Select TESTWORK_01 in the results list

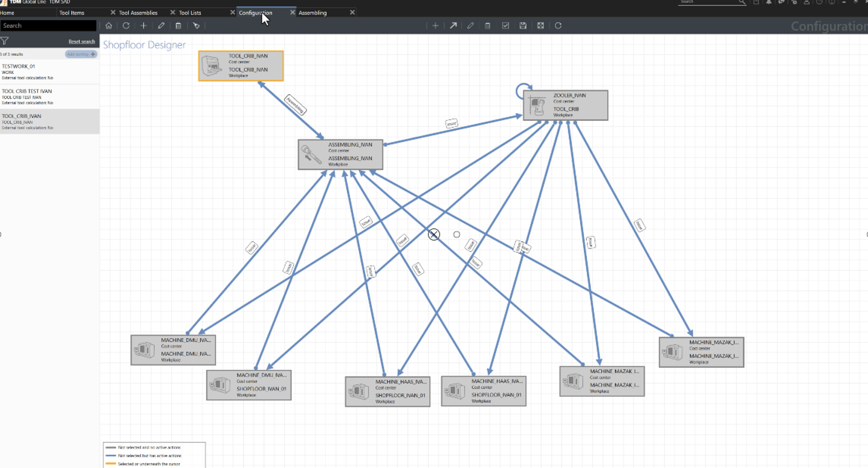[x=50, y=72]
